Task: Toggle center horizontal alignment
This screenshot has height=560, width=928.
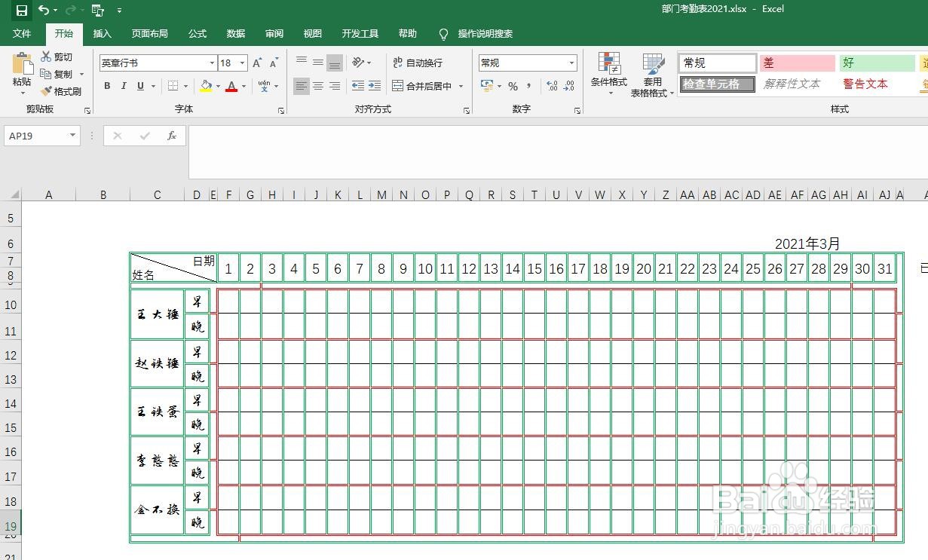Action: tap(318, 86)
